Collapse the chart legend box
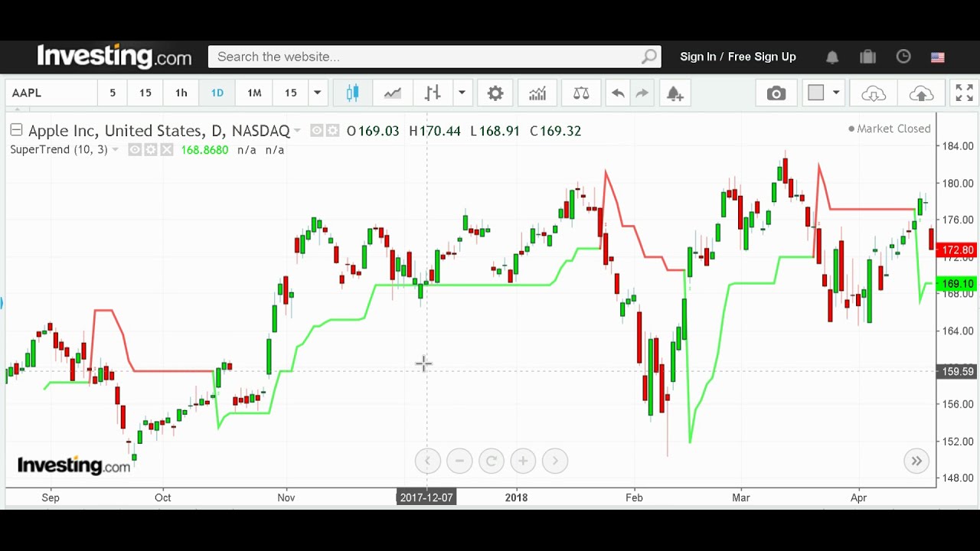This screenshot has height=551, width=980. 16,130
